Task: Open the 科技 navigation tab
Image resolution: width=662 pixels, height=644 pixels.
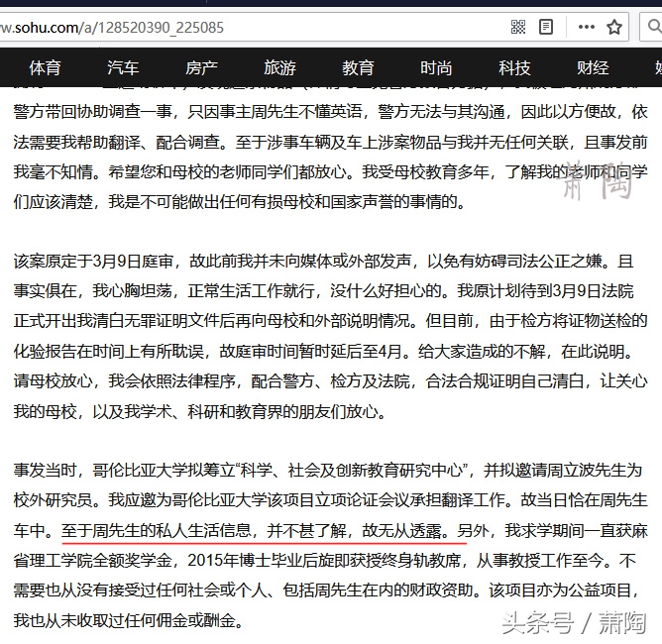Action: pos(514,67)
